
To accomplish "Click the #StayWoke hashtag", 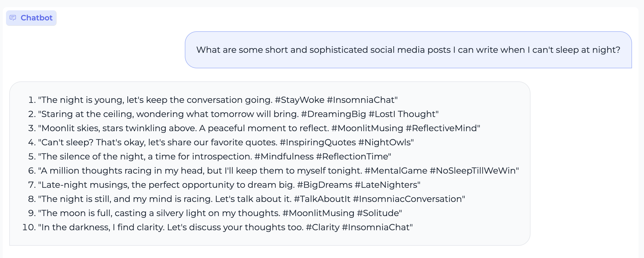I will 299,100.
